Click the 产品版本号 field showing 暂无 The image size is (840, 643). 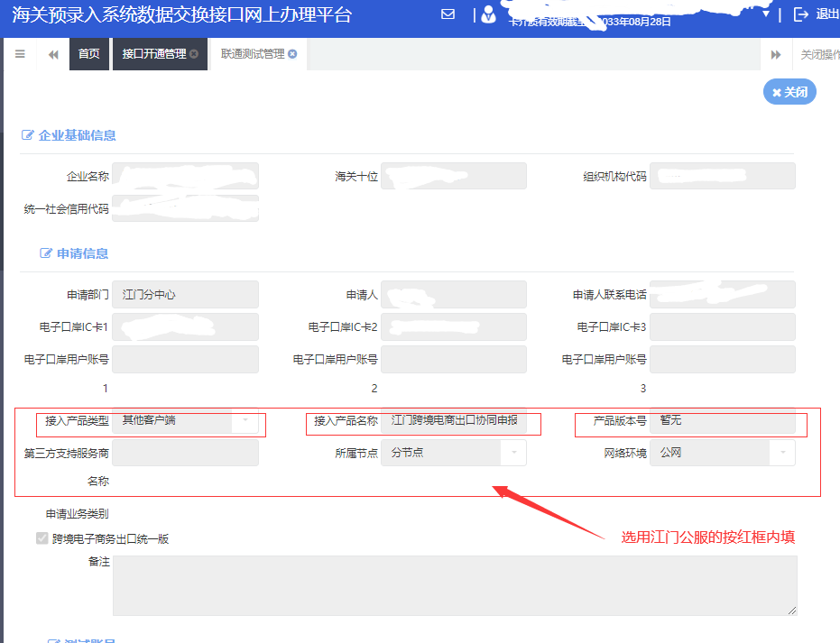coord(723,420)
